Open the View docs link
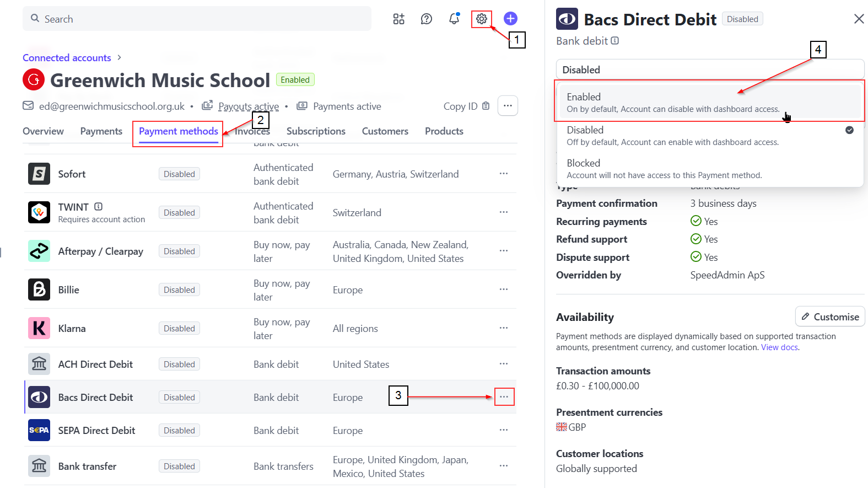Screen dimensions: 868x488 779,347
